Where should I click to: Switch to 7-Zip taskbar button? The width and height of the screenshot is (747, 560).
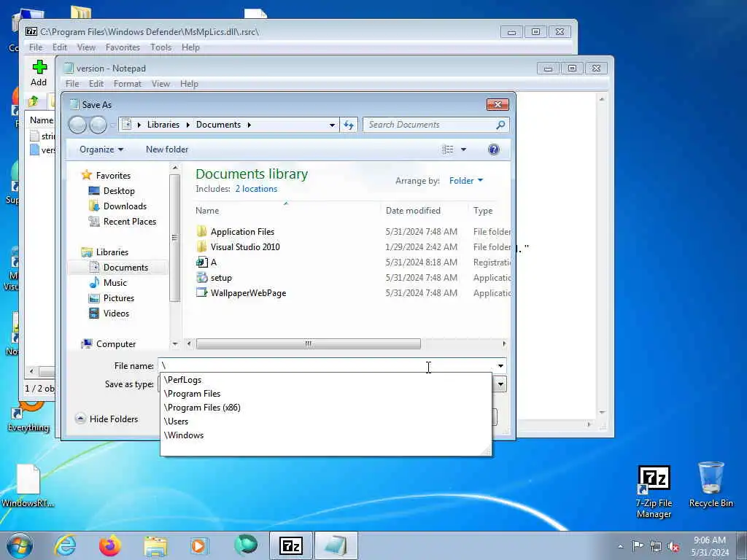point(290,545)
